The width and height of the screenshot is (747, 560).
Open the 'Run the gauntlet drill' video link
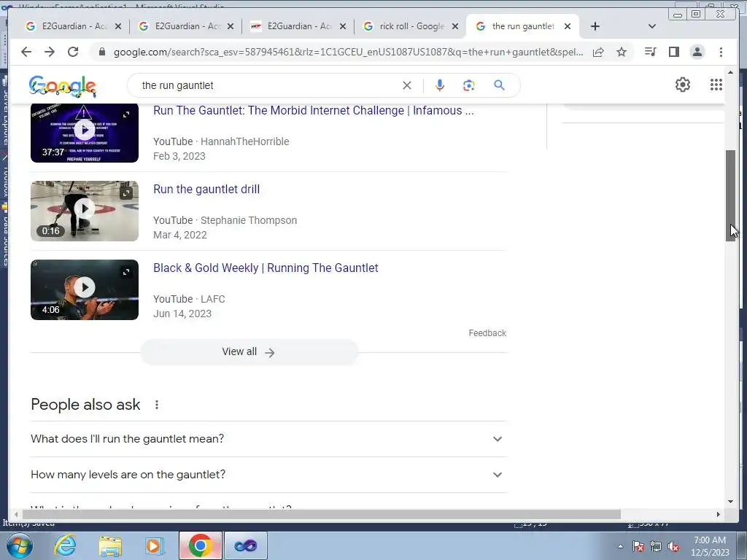(x=206, y=189)
